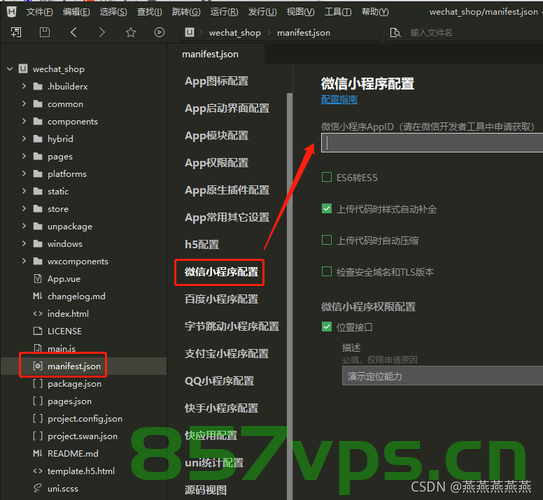543x500 pixels.
Task: Enable 检查安全域名和TLS版本 checkbox
Action: click(327, 271)
